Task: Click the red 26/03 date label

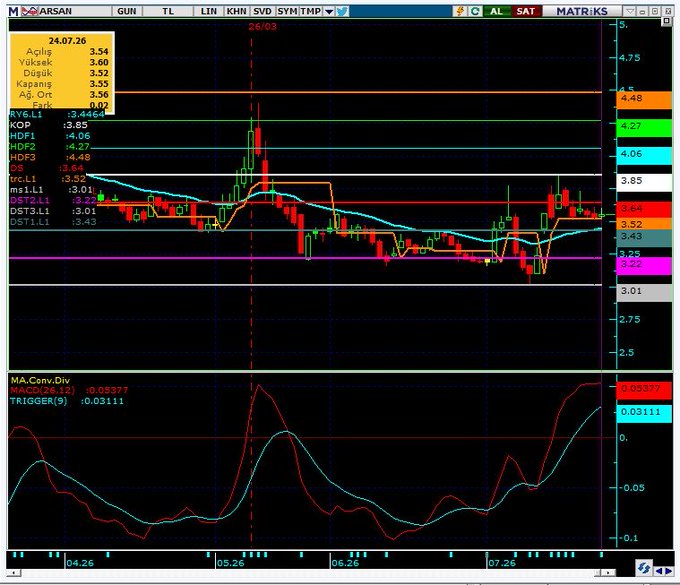Action: pos(262,26)
